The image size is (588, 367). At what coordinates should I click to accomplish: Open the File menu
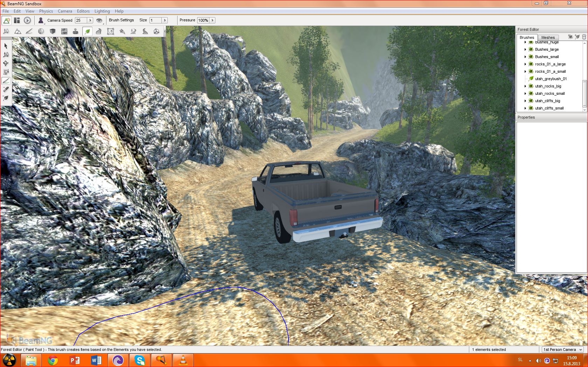click(6, 11)
